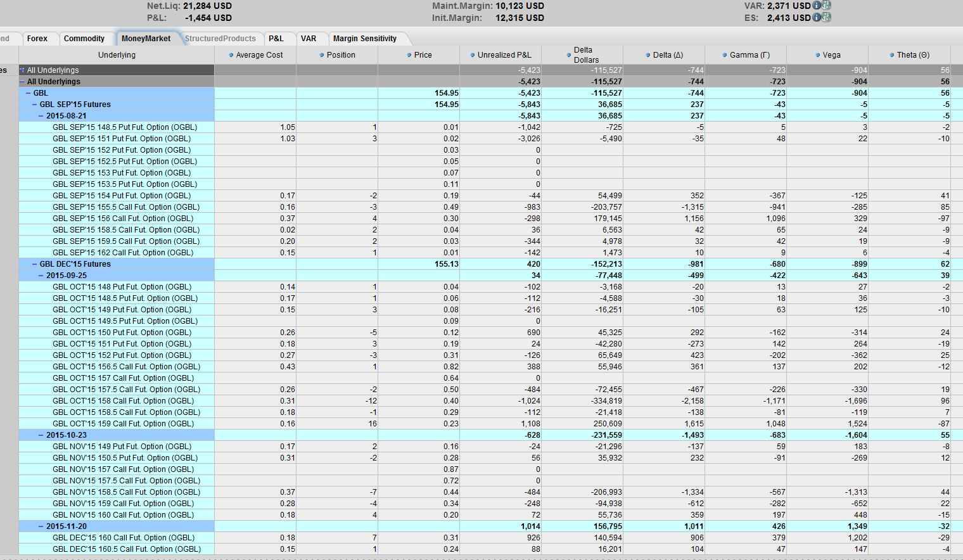Collapse the 2015-08-21 expiry group
The width and height of the screenshot is (963, 560).
[41, 116]
